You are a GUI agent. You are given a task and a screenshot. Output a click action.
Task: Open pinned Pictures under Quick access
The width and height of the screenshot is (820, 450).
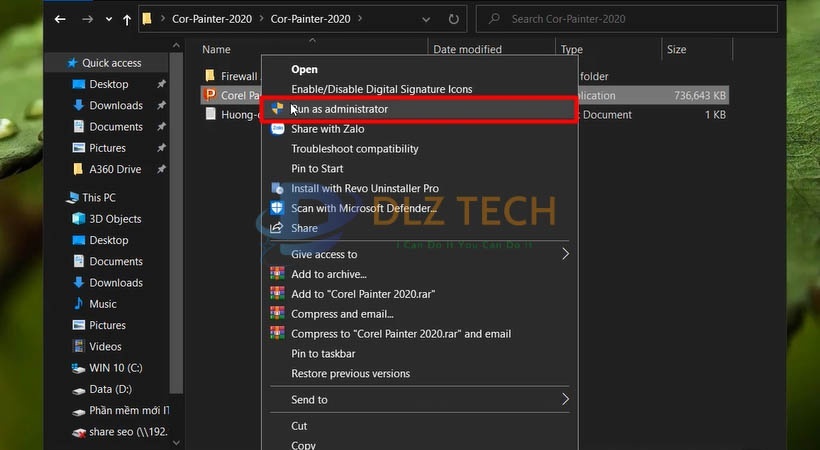click(x=107, y=148)
